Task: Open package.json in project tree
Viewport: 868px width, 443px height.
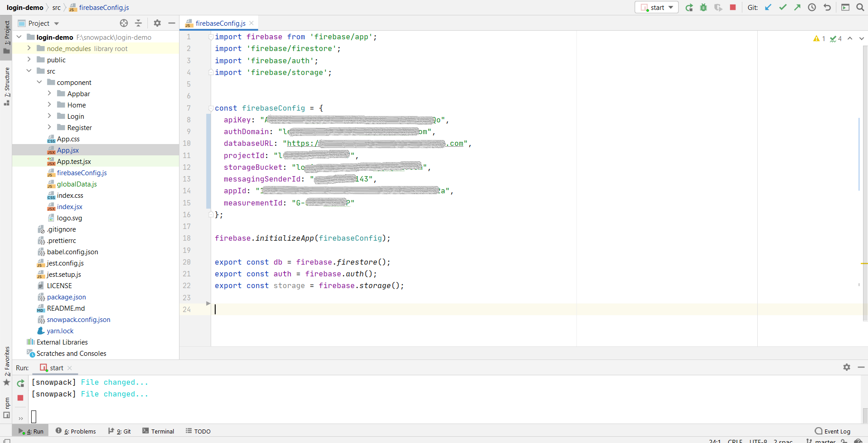Action: click(x=66, y=297)
